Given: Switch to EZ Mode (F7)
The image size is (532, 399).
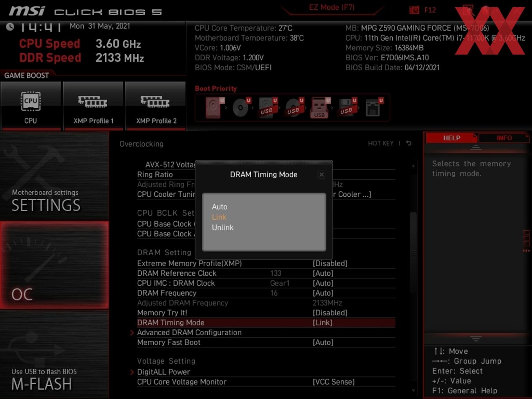Looking at the screenshot, I should click(x=332, y=7).
